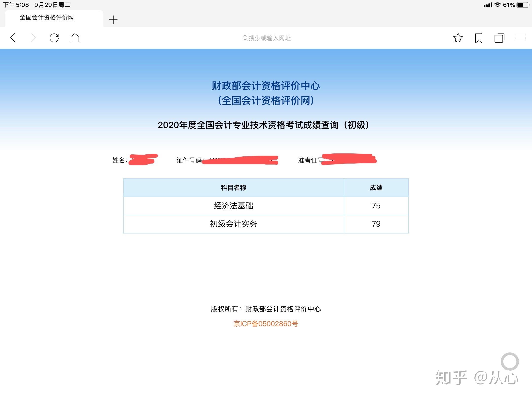This screenshot has width=532, height=399.
Task: Tap the 下午5:08 clock in status bar
Action: click(16, 5)
